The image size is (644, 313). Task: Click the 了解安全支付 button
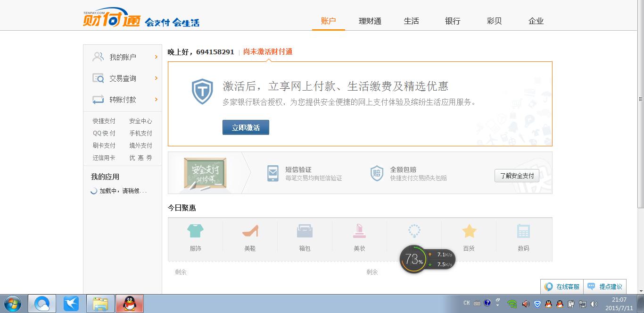pos(517,176)
